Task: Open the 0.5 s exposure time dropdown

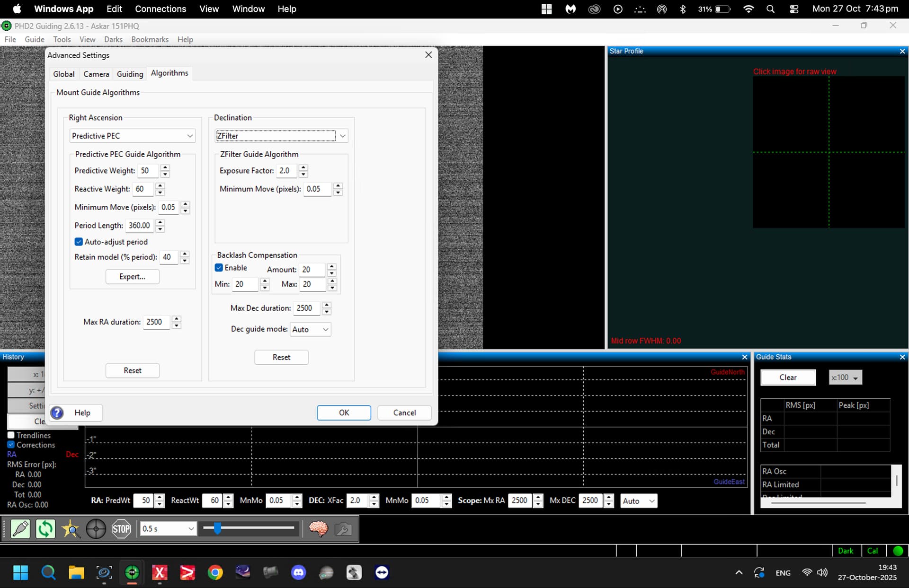Action: click(x=168, y=528)
